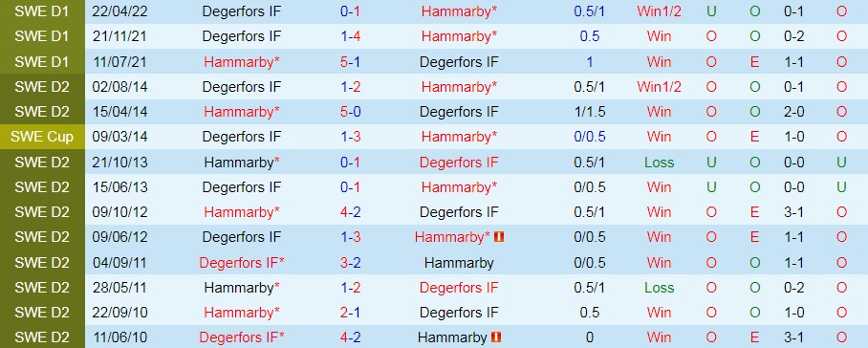Click handicap value 0 on 11/06/10
Viewport: 868px width, 348px height.
tap(590, 337)
